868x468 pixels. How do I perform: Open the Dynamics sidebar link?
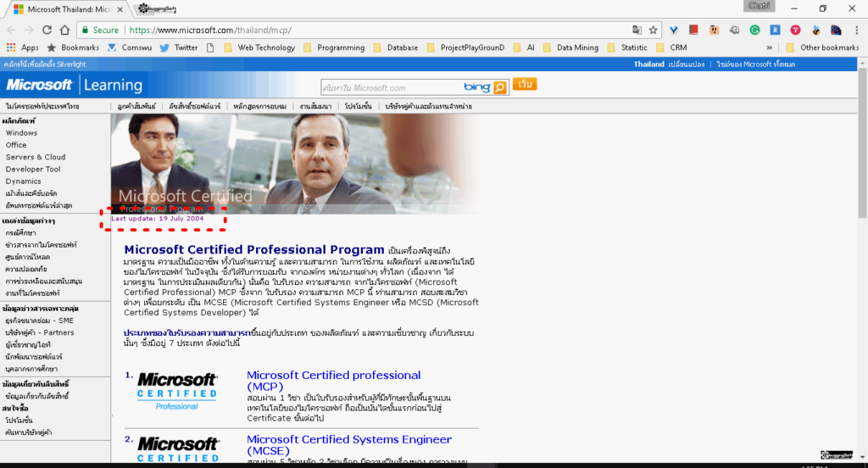(x=23, y=181)
